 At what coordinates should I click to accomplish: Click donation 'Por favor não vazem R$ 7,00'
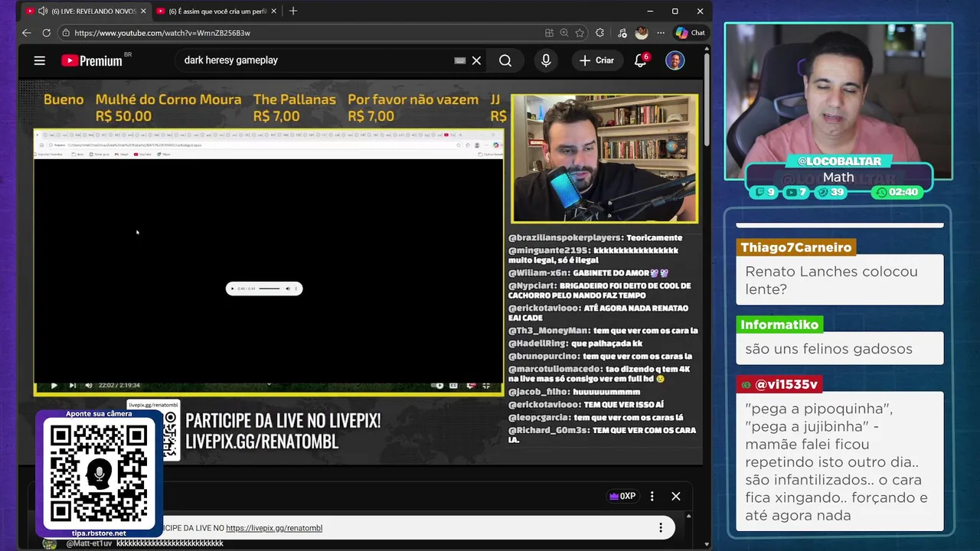click(x=413, y=108)
